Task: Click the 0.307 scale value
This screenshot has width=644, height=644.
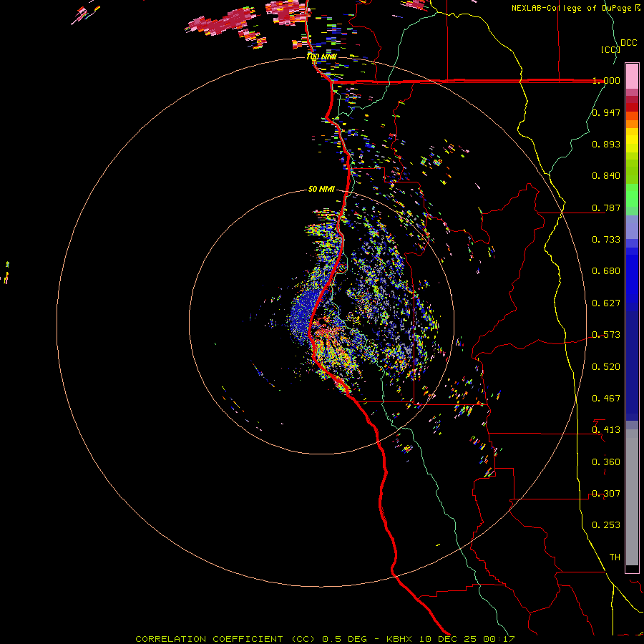Action: pos(606,494)
